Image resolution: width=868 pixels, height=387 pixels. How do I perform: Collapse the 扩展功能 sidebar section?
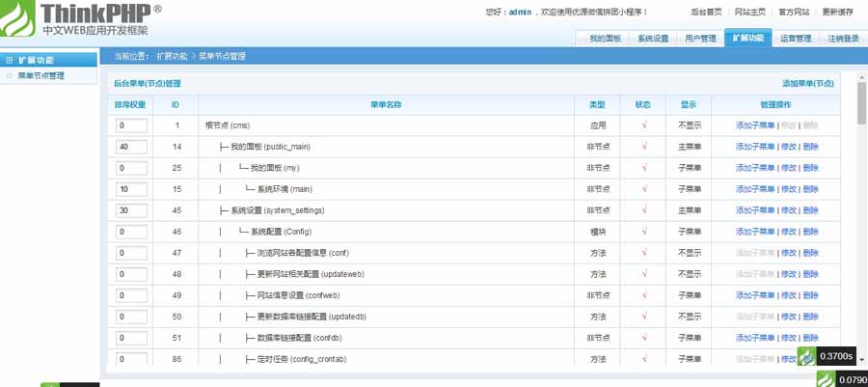(x=48, y=60)
